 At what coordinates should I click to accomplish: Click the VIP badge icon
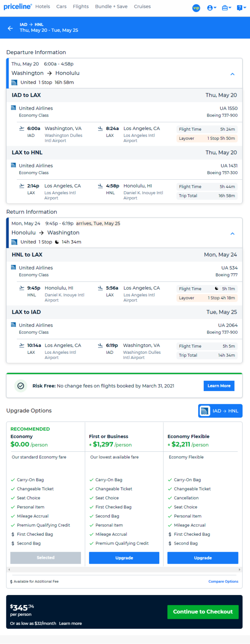(196, 8)
